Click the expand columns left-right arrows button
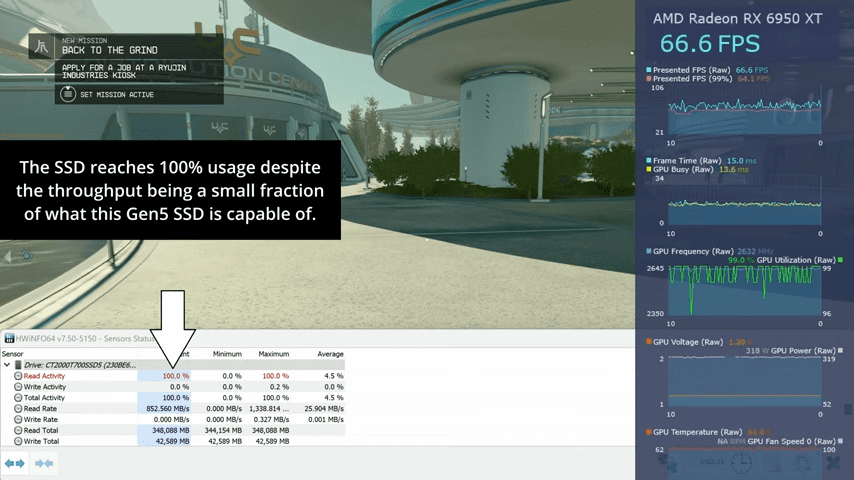The width and height of the screenshot is (854, 480). tap(15, 464)
